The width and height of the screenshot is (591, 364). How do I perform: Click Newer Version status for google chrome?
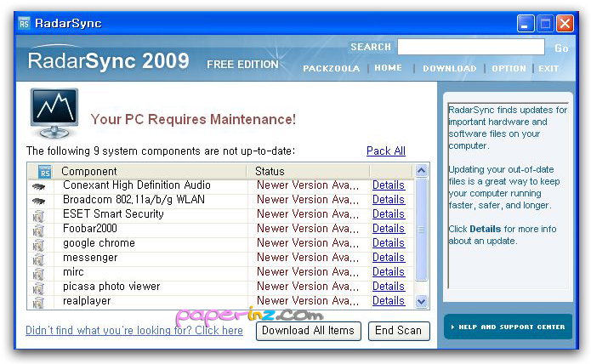point(308,242)
